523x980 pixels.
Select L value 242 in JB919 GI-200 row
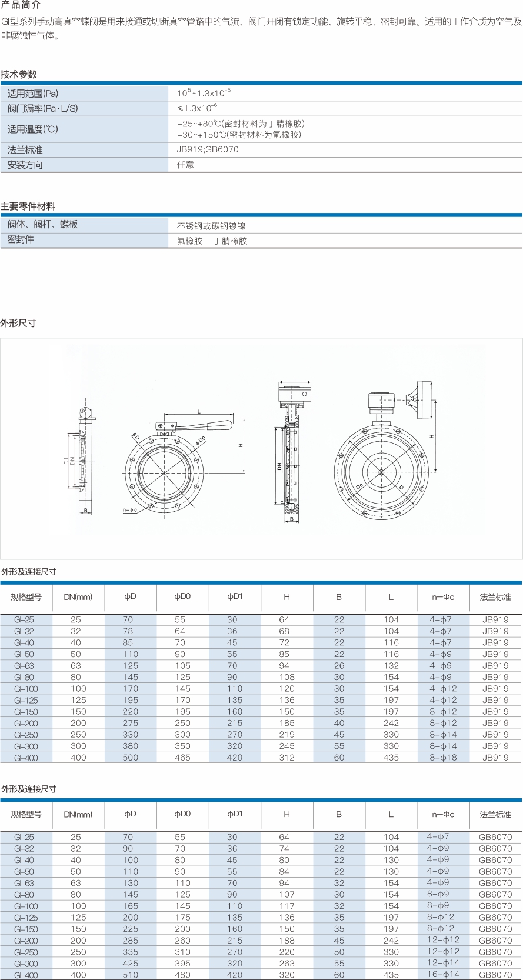[x=391, y=723]
